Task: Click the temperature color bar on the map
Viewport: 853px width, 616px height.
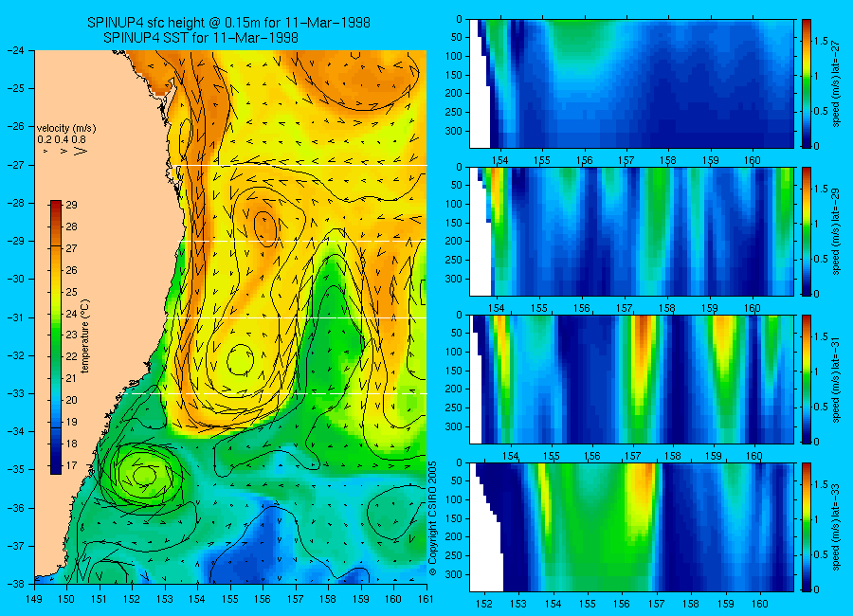Action: (56, 337)
